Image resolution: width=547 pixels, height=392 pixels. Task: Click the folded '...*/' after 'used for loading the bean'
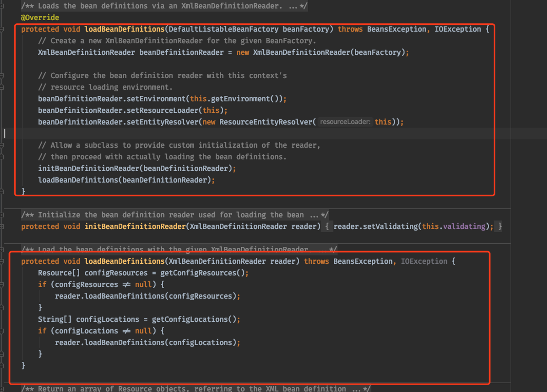(x=319, y=215)
